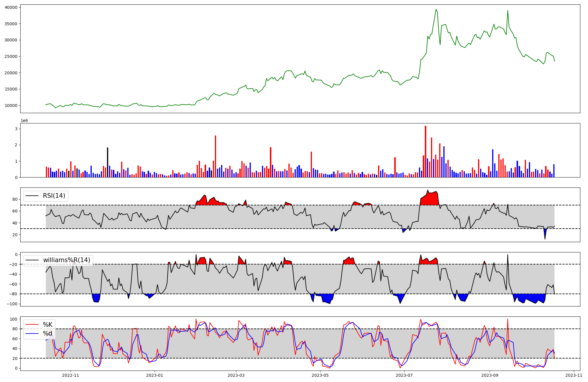Screen dimensions: 588x382
Task: Click the %K legend entry text
Action: point(48,325)
